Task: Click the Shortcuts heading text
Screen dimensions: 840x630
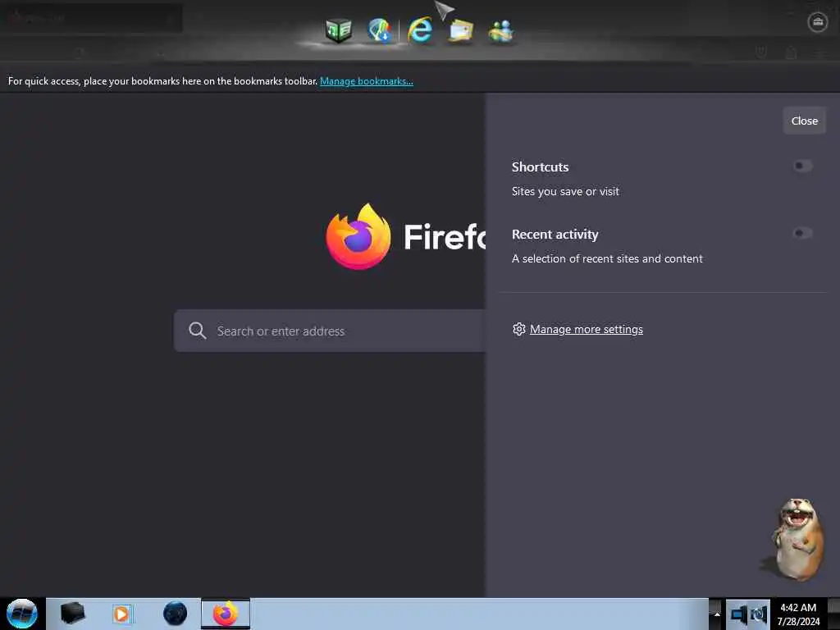Action: (540, 167)
